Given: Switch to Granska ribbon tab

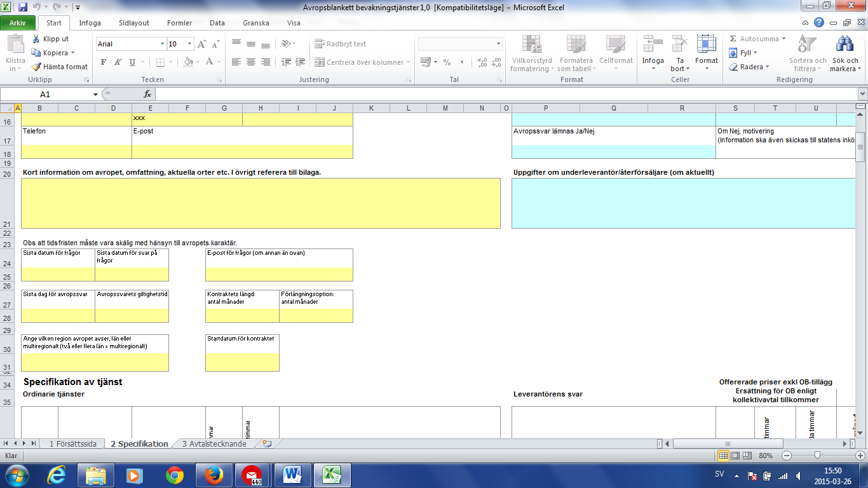Looking at the screenshot, I should point(257,23).
